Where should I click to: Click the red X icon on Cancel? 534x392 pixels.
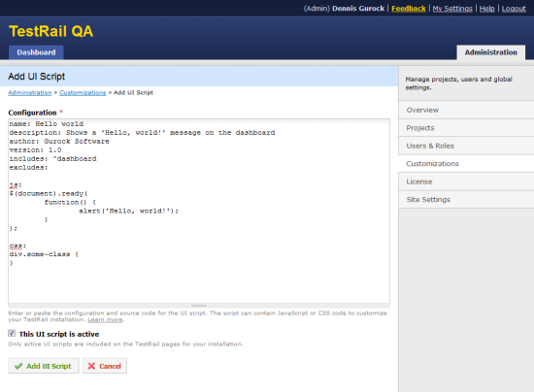pos(91,366)
